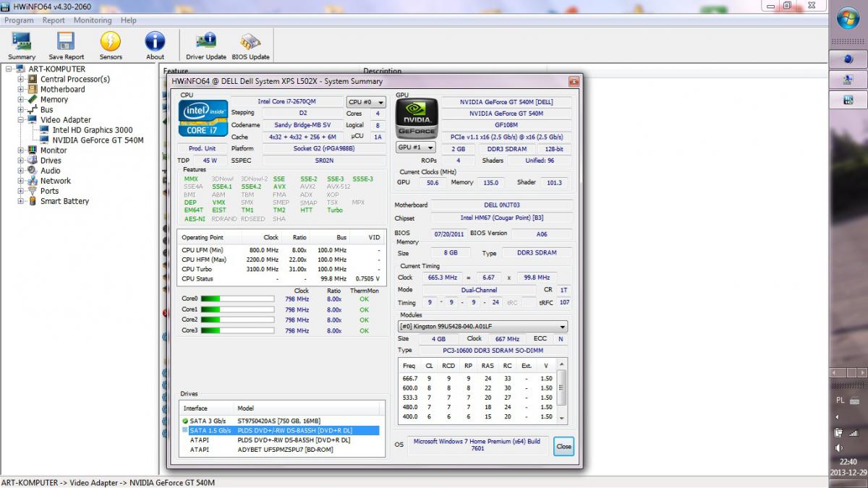Select NVIDIA GeForce GT 540M tree item
868x488 pixels.
[98, 140]
